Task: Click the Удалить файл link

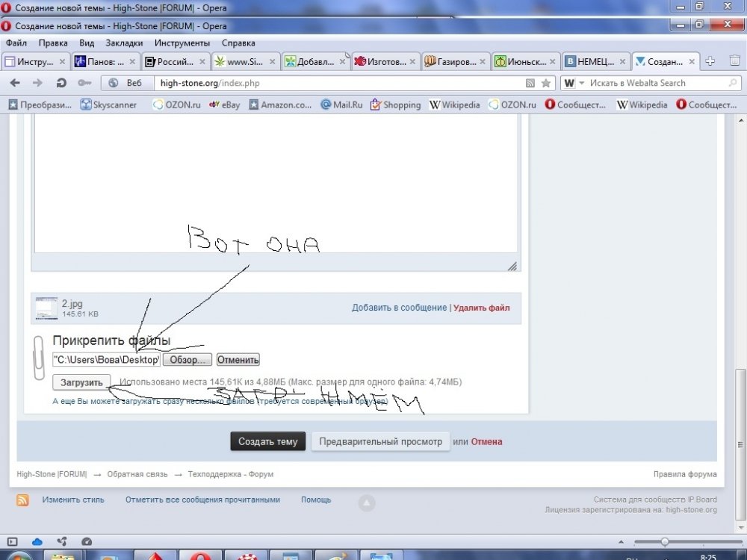Action: pyautogui.click(x=482, y=308)
